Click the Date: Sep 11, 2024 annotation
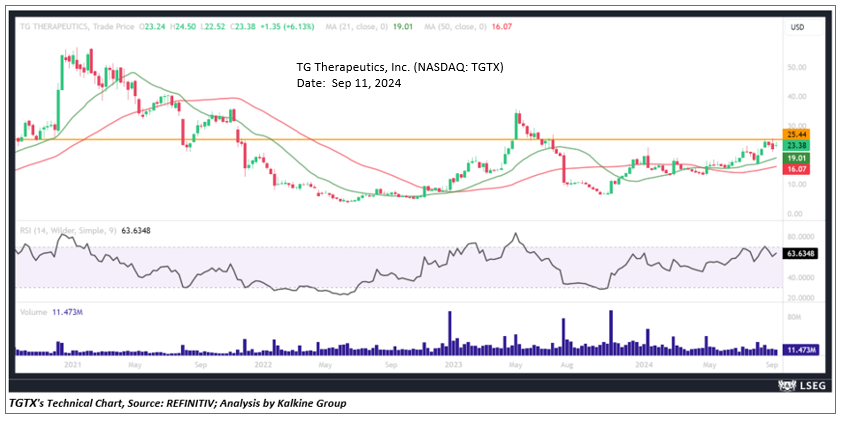Viewport: 846px width, 423px height. pyautogui.click(x=349, y=84)
